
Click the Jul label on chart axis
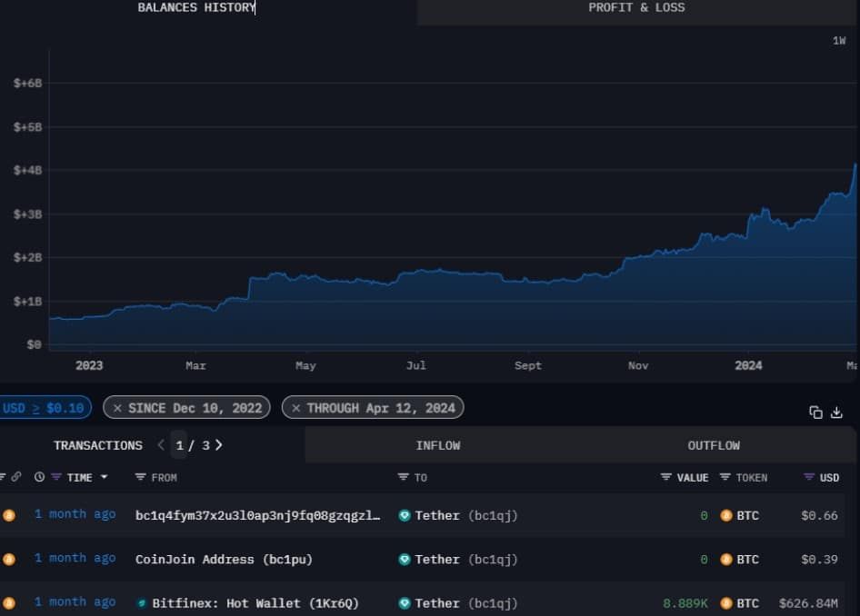coord(415,365)
